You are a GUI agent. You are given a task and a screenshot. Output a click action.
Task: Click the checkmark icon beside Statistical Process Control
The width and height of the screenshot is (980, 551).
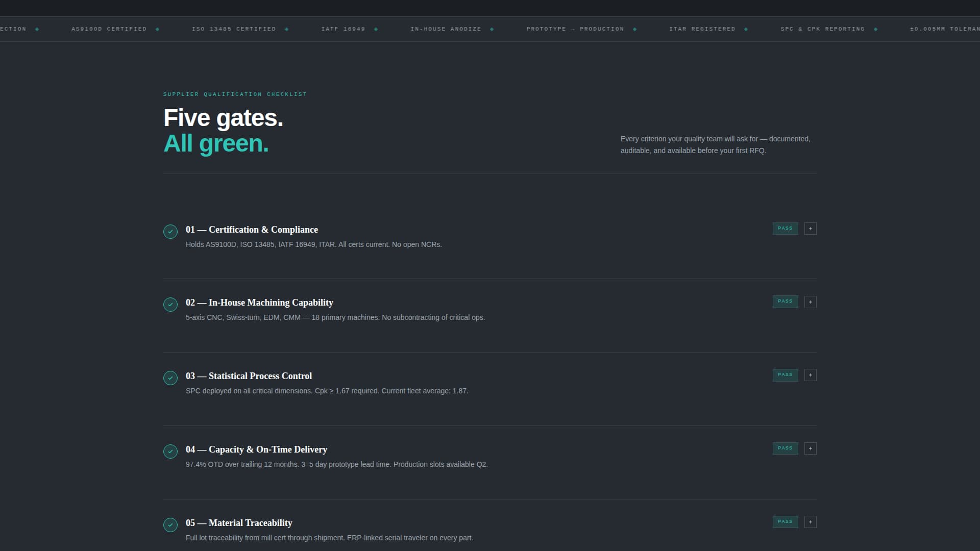170,378
